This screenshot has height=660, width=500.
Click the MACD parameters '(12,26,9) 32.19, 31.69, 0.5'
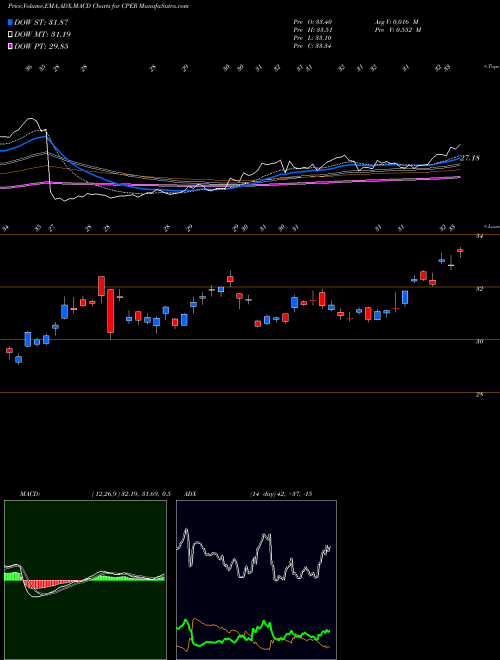pyautogui.click(x=131, y=494)
